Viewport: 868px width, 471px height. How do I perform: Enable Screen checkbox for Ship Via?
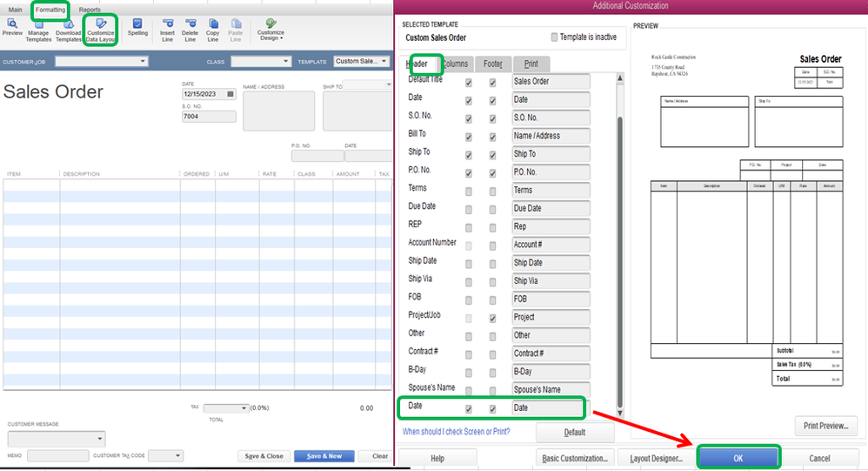pyautogui.click(x=469, y=282)
